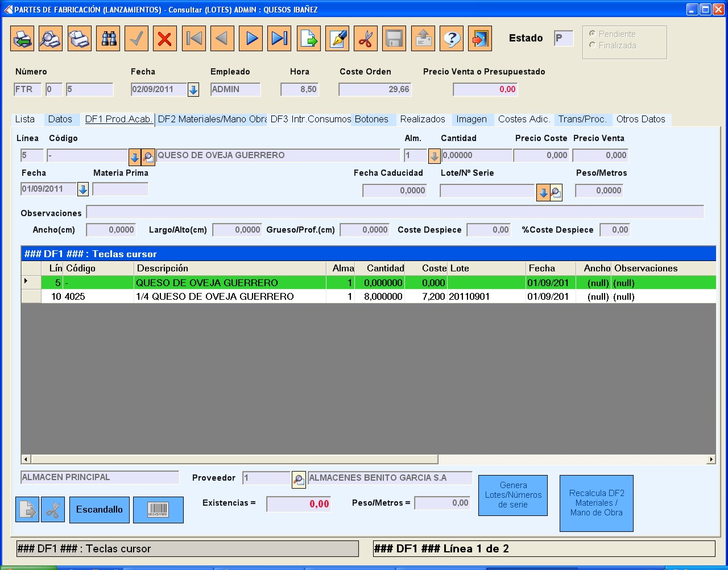
Task: Search Proveedor with magnifier icon
Action: (299, 480)
